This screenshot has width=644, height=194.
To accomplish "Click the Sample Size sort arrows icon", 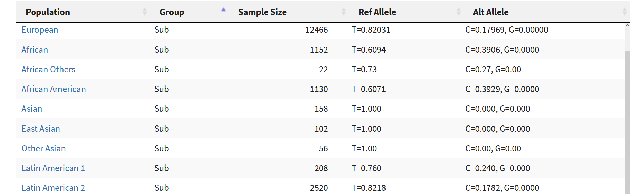I will coord(344,12).
